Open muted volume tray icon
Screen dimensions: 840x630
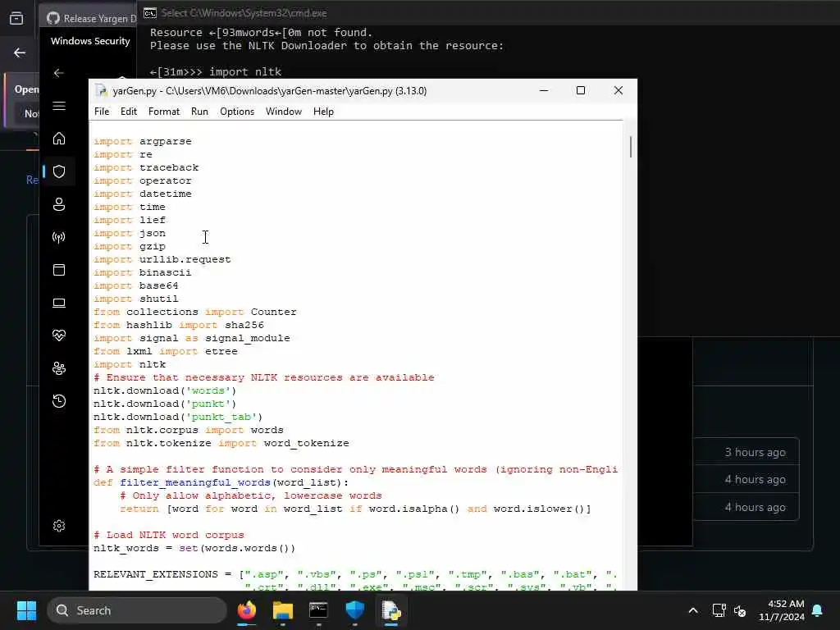tap(741, 610)
